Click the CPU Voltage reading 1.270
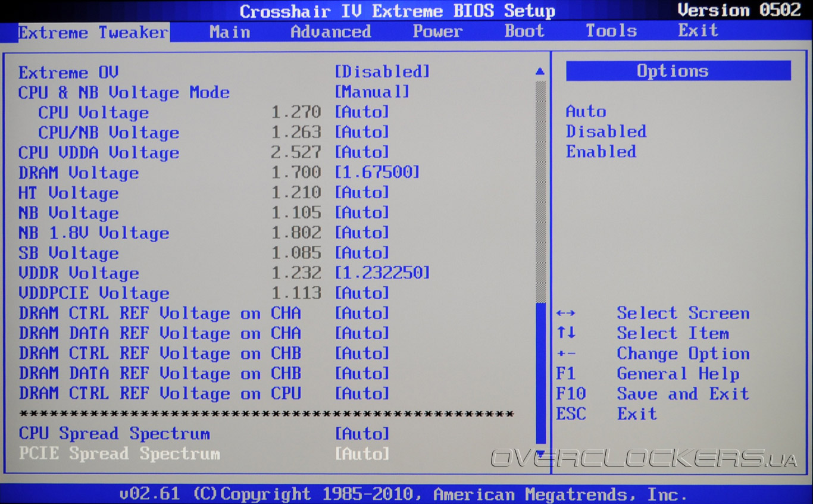Image resolution: width=813 pixels, height=504 pixels. pyautogui.click(x=296, y=112)
